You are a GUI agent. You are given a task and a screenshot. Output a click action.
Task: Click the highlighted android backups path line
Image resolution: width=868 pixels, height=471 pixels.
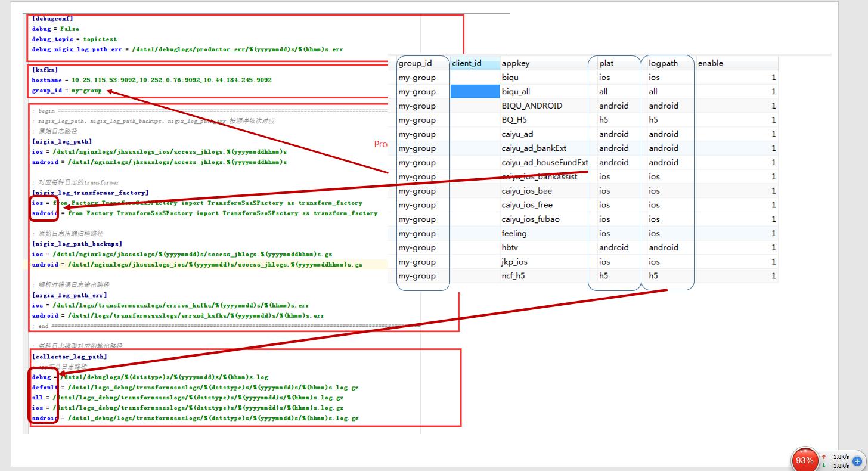tap(197, 264)
